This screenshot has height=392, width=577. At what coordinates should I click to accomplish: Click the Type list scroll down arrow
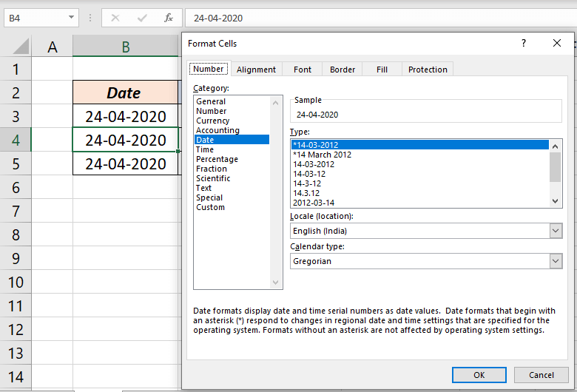point(556,201)
